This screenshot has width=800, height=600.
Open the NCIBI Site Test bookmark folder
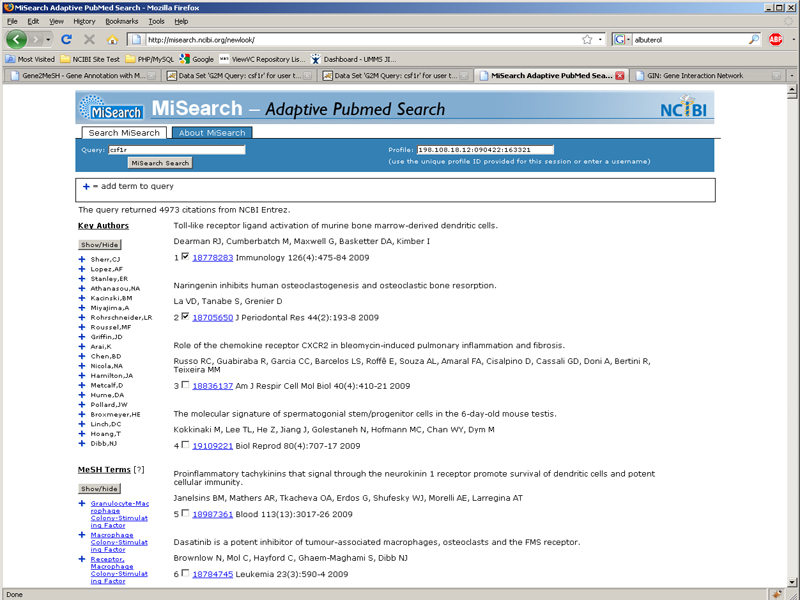90,59
